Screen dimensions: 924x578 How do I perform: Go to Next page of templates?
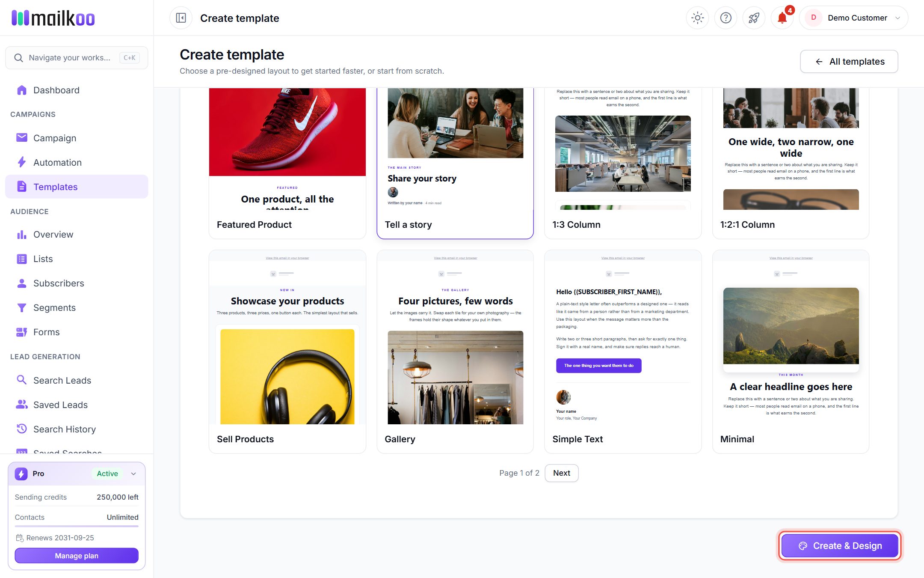point(561,473)
